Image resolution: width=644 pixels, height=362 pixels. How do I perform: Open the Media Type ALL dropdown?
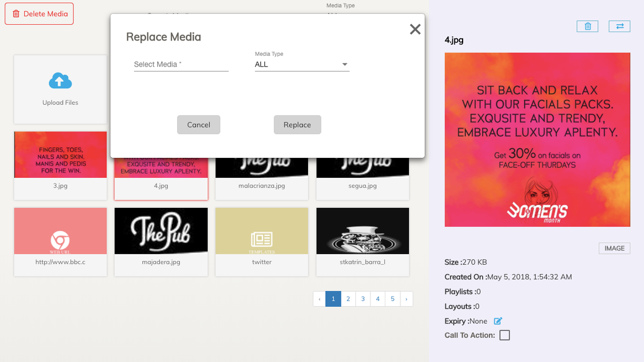click(302, 64)
